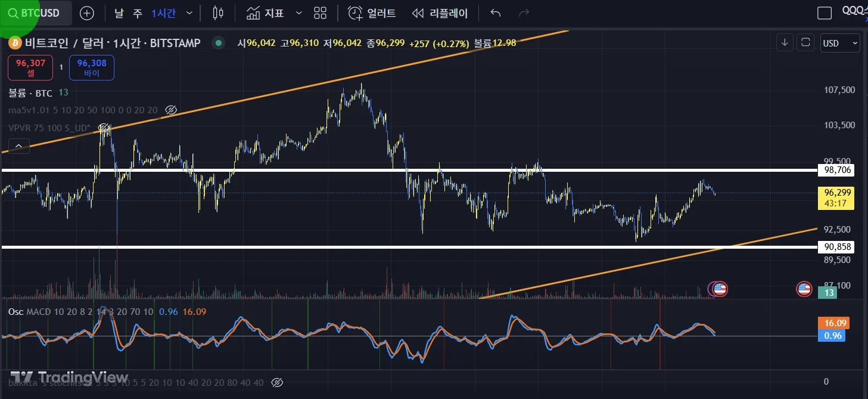This screenshot has width=868, height=399.
Task: Click the red 96,307 sell button
Action: point(30,67)
